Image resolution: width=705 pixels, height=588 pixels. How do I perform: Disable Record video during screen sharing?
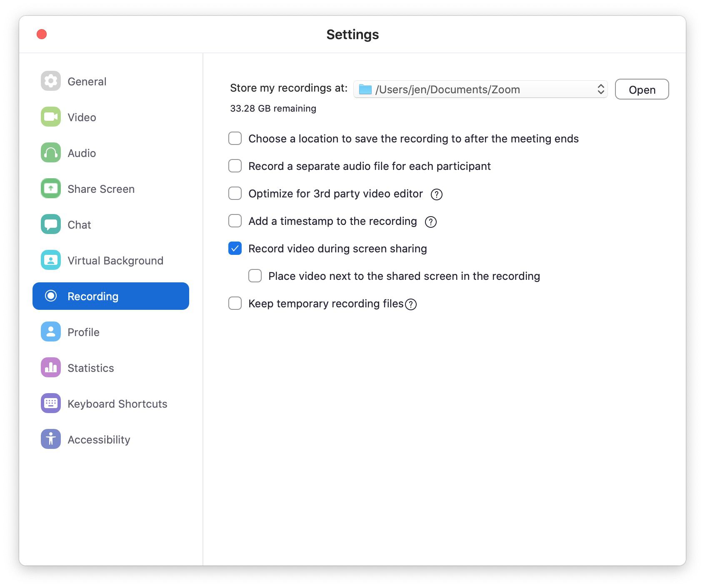coord(235,248)
